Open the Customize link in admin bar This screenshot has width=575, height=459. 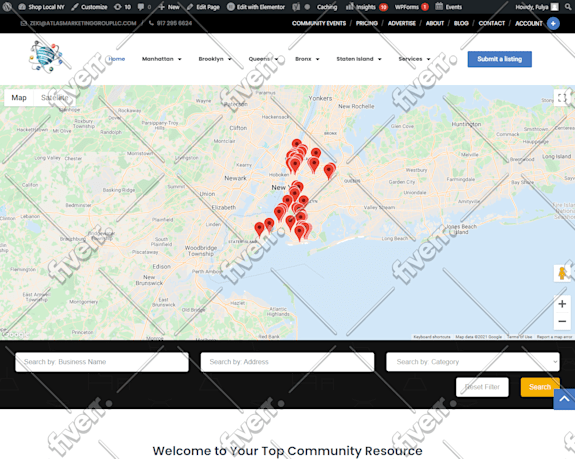click(89, 7)
